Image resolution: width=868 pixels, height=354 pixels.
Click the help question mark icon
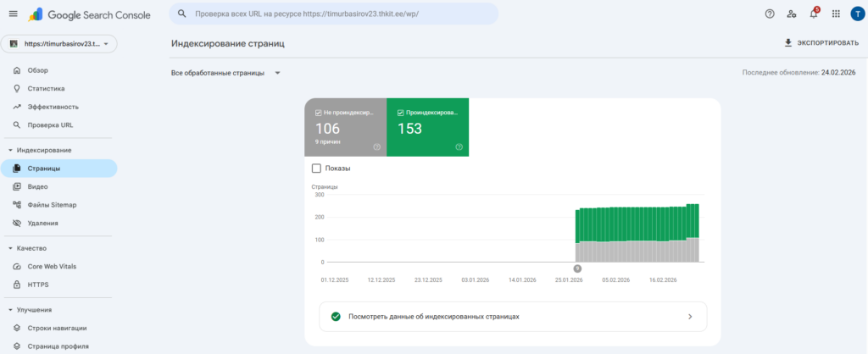click(x=770, y=14)
